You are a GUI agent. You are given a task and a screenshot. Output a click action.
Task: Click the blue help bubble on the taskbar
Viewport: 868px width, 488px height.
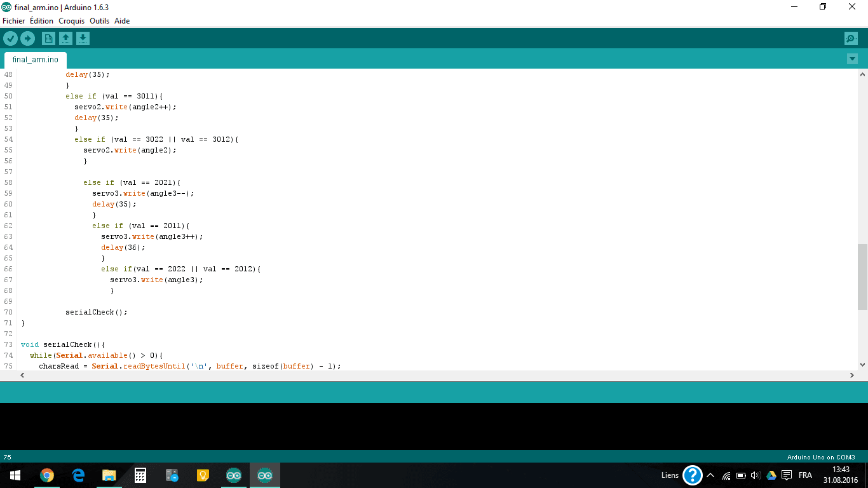pos(692,475)
